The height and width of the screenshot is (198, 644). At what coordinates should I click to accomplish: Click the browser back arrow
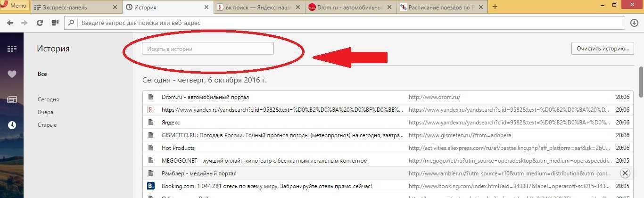click(10, 23)
